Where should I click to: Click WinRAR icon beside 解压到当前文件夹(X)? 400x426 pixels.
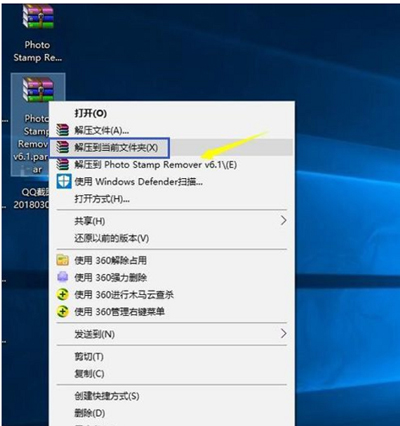click(62, 147)
